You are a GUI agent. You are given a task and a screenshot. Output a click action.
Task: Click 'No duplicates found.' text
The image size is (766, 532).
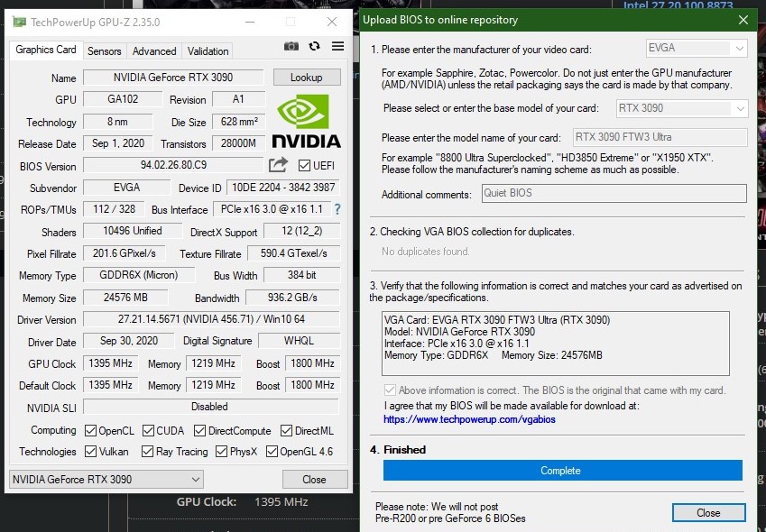point(426,252)
